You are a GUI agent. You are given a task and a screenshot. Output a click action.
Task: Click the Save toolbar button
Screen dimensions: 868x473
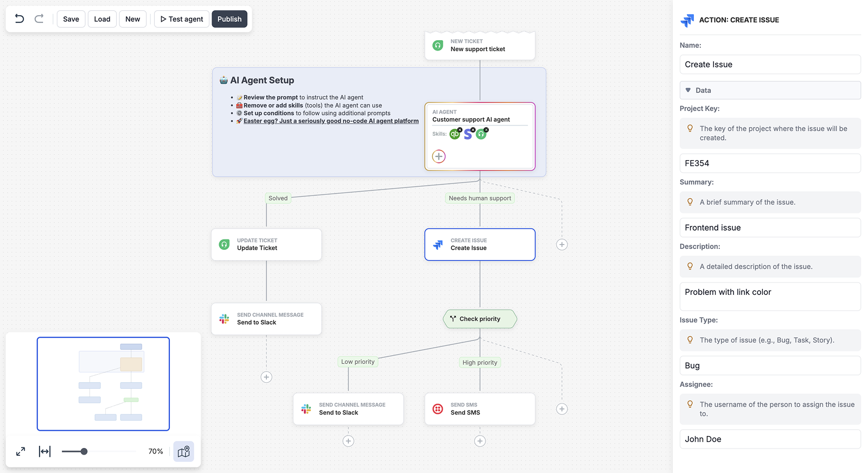coord(71,19)
